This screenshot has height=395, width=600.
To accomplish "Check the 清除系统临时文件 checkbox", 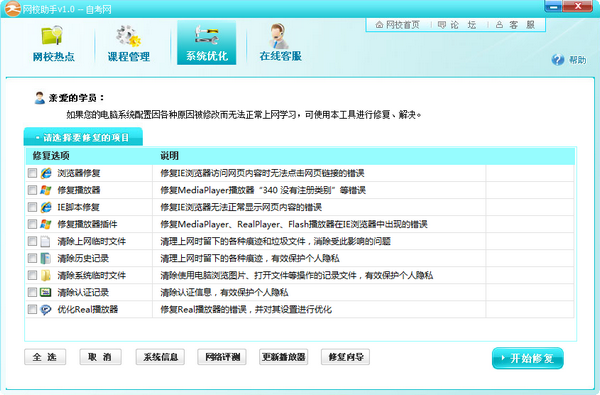I will click(x=33, y=275).
